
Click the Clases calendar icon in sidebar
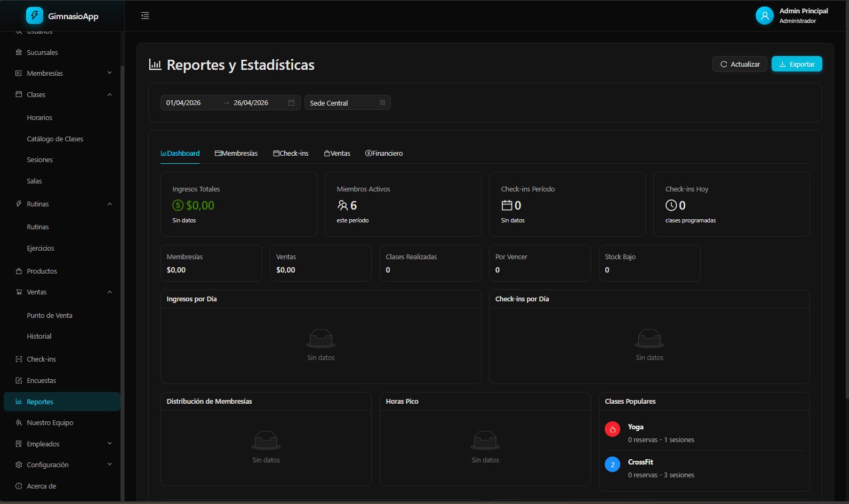[19, 94]
